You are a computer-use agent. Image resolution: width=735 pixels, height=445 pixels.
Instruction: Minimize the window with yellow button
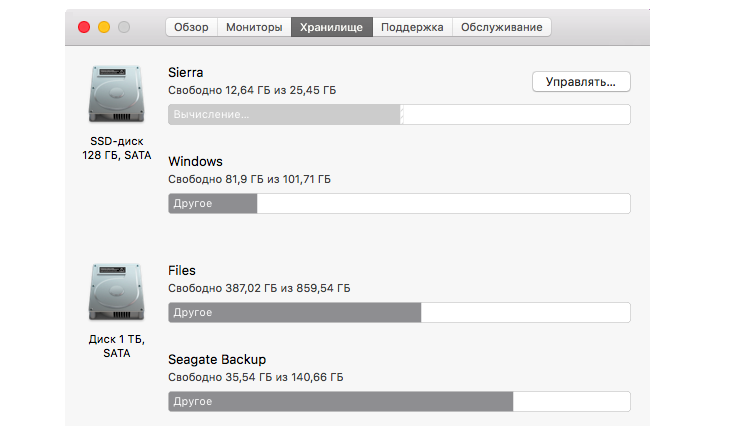(103, 27)
